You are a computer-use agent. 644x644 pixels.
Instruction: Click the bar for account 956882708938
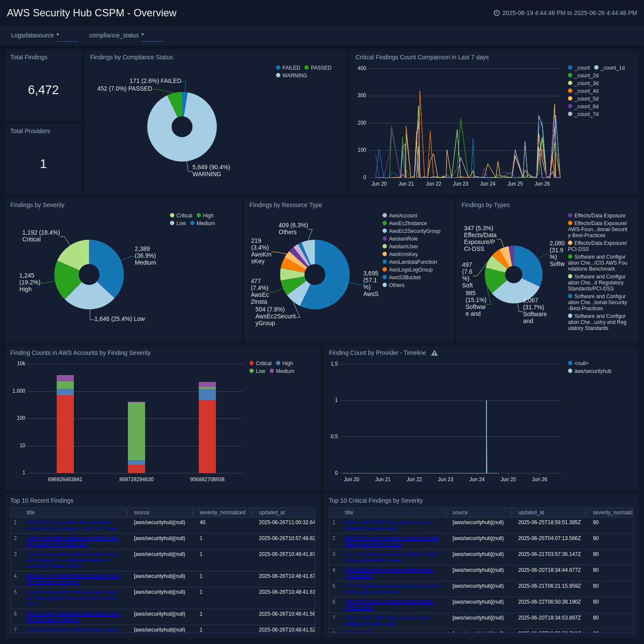[x=207, y=427]
